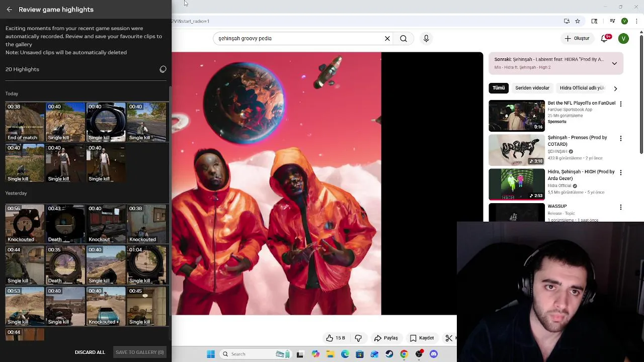The width and height of the screenshot is (644, 362).
Task: Select the End of match highlight clip
Action: (x=25, y=122)
